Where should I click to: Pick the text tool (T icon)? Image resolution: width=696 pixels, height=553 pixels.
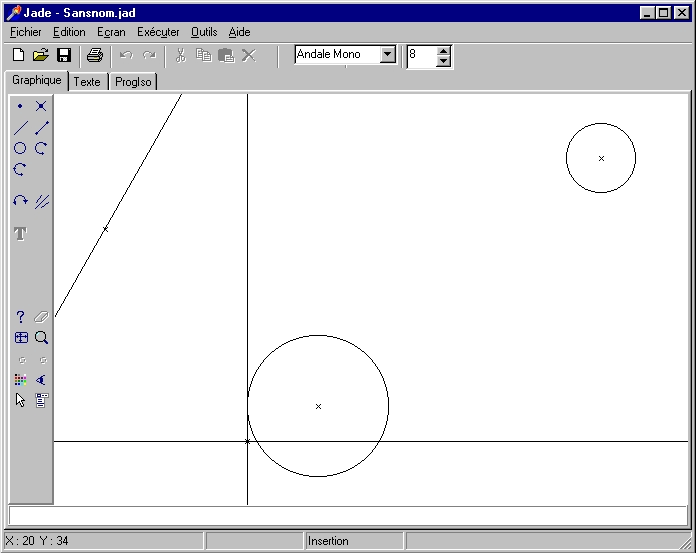(x=20, y=233)
